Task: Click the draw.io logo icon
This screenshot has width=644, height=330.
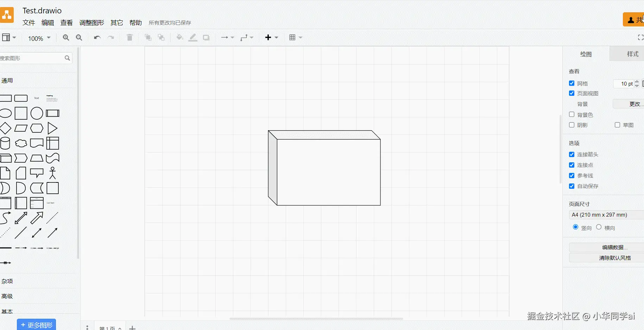Action: click(7, 15)
